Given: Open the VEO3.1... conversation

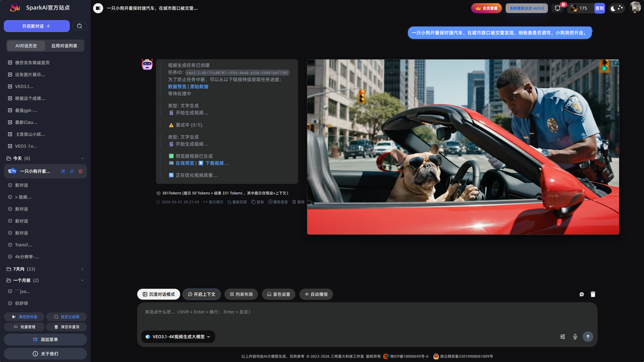Looking at the screenshot, I should pos(45,86).
